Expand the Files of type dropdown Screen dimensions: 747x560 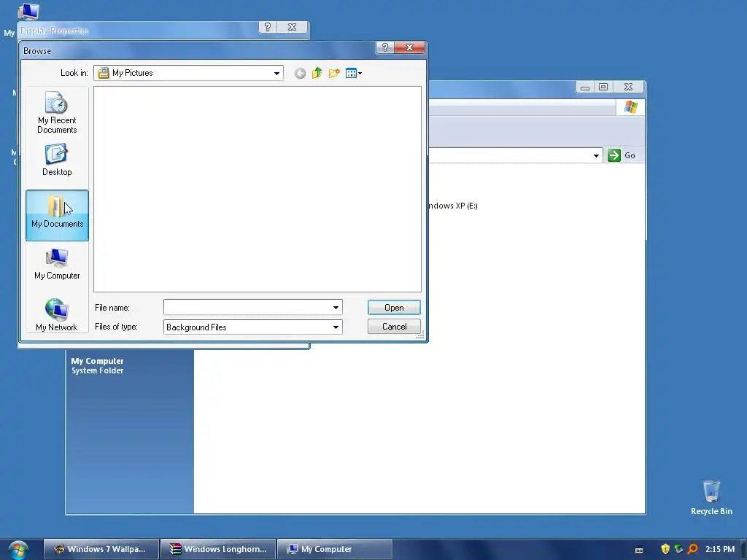point(336,327)
